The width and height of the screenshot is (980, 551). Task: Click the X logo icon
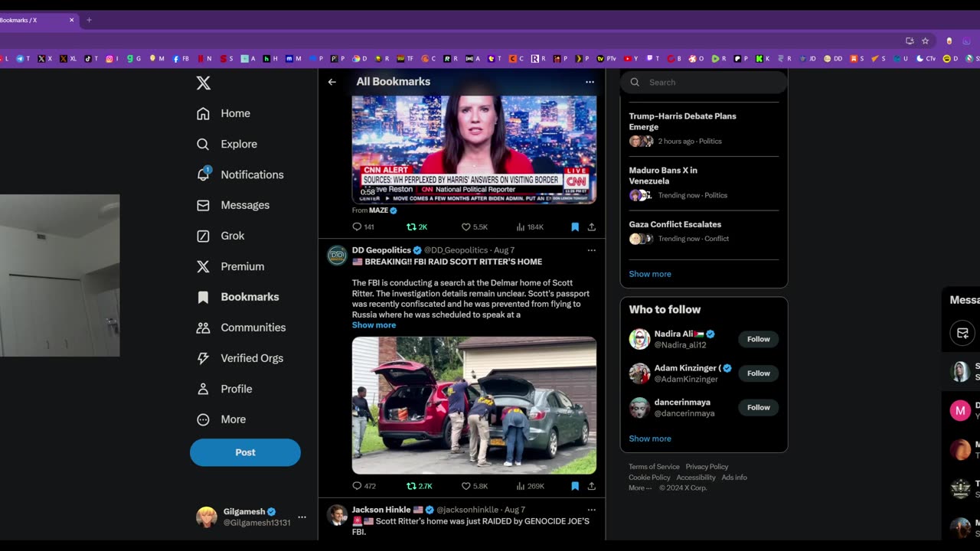point(203,83)
